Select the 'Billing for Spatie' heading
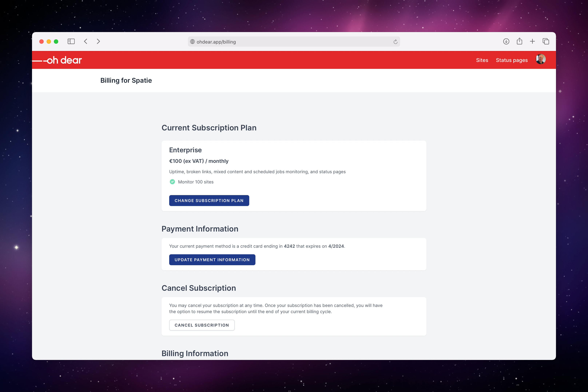This screenshot has width=588, height=392. (x=126, y=81)
